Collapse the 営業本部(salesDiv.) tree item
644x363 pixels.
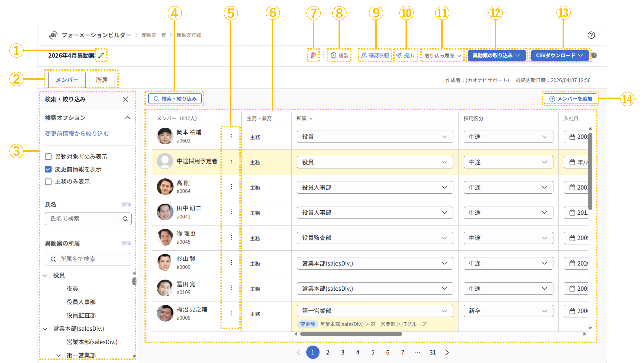(45, 329)
